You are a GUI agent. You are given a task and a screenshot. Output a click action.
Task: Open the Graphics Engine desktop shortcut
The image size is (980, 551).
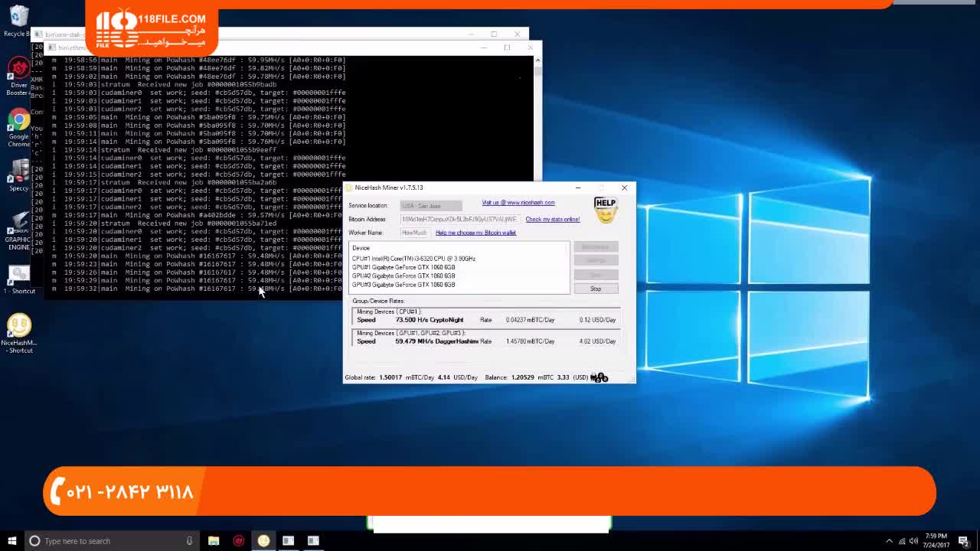point(18,226)
